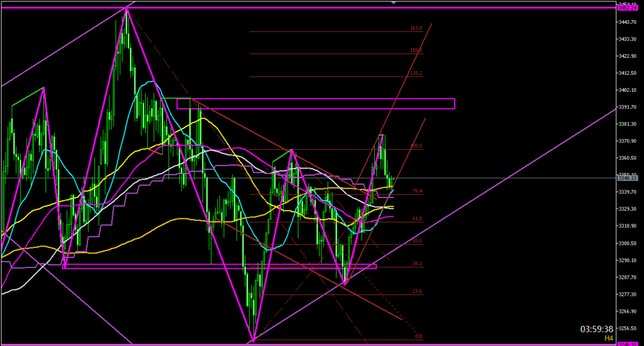Click the 3452.24 magenta price tag

pos(628,8)
